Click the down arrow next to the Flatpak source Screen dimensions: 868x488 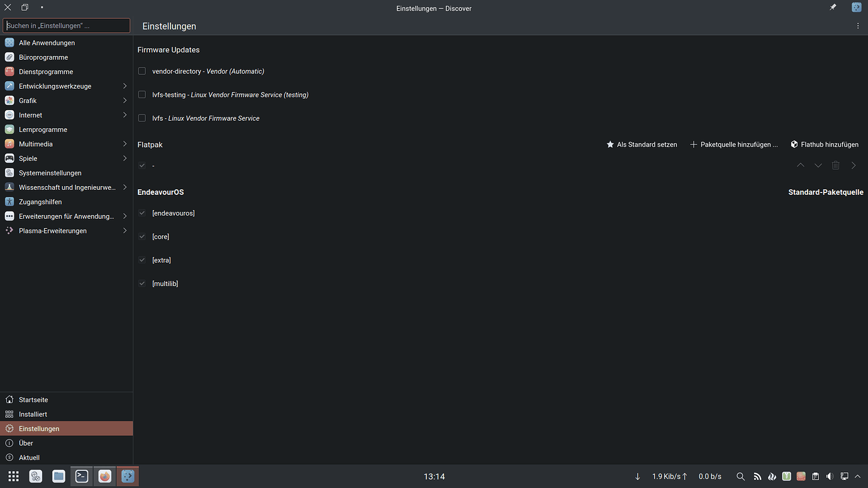[818, 165]
